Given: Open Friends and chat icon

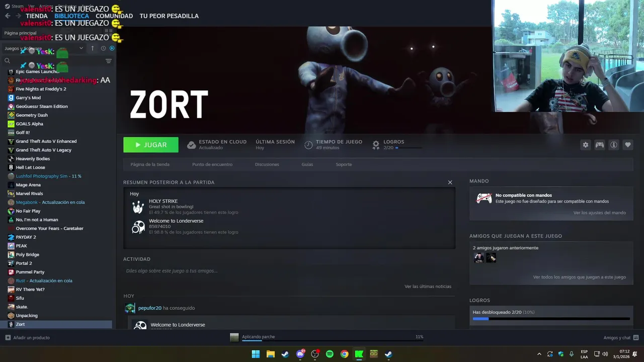Looking at the screenshot, I should (x=636, y=338).
